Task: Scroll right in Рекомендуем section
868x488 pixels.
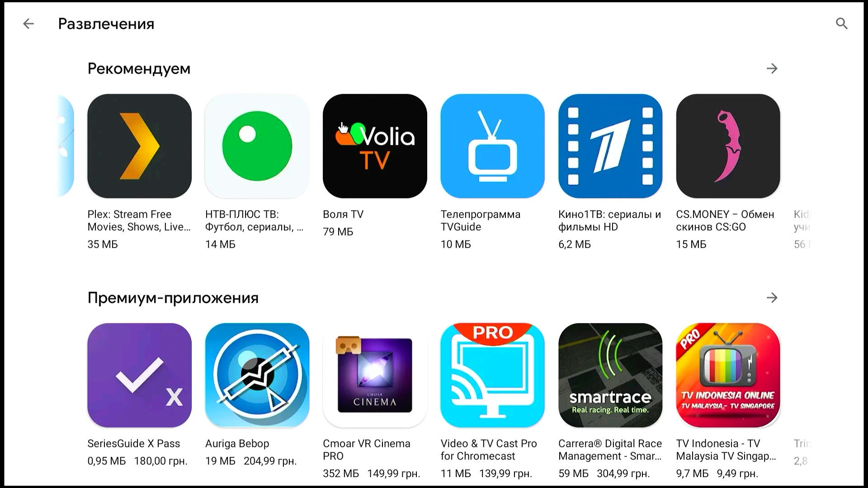Action: (x=773, y=68)
